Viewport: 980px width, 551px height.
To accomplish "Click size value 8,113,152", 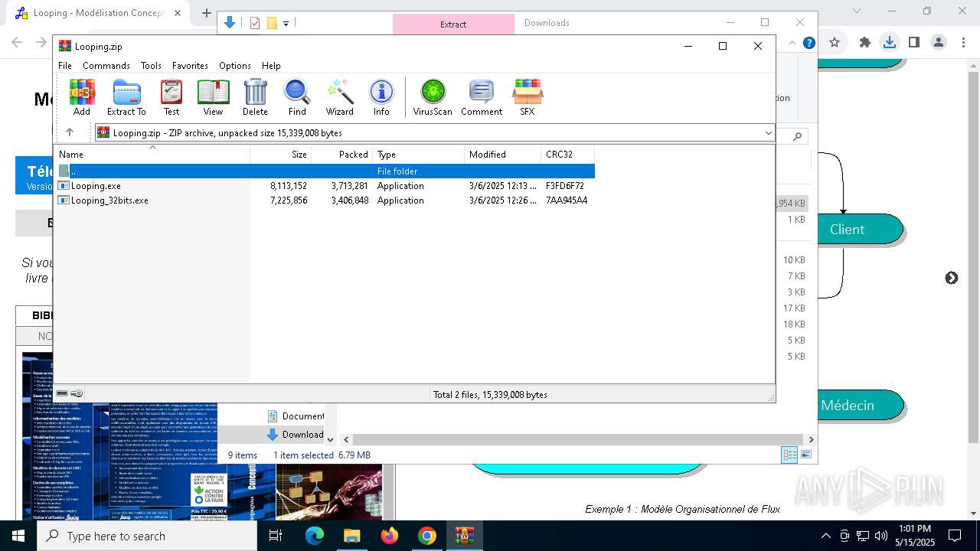I will pyautogui.click(x=289, y=186).
